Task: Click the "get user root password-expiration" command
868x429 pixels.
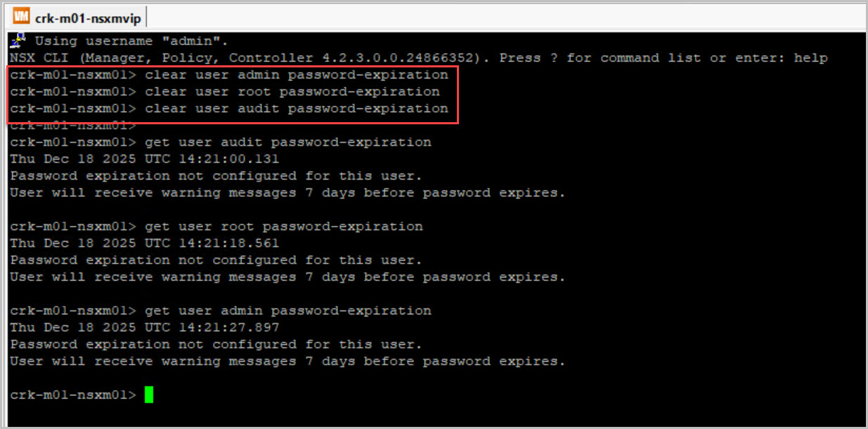Action: tap(283, 226)
